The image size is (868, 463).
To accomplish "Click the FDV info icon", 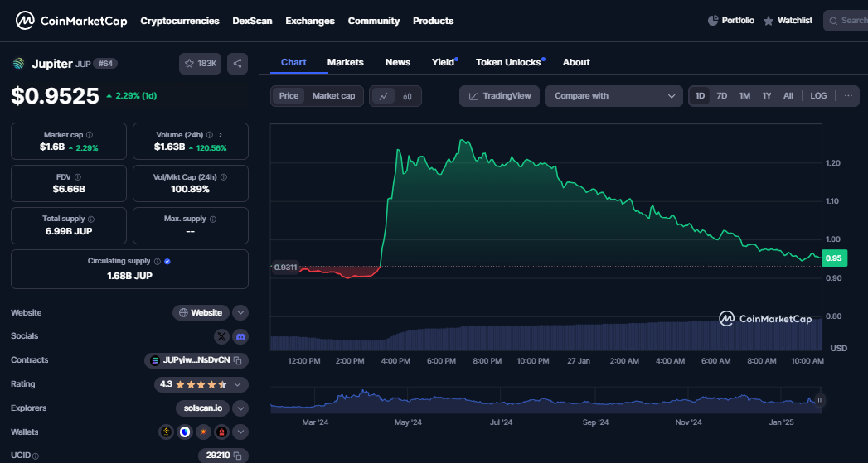I will (x=77, y=177).
